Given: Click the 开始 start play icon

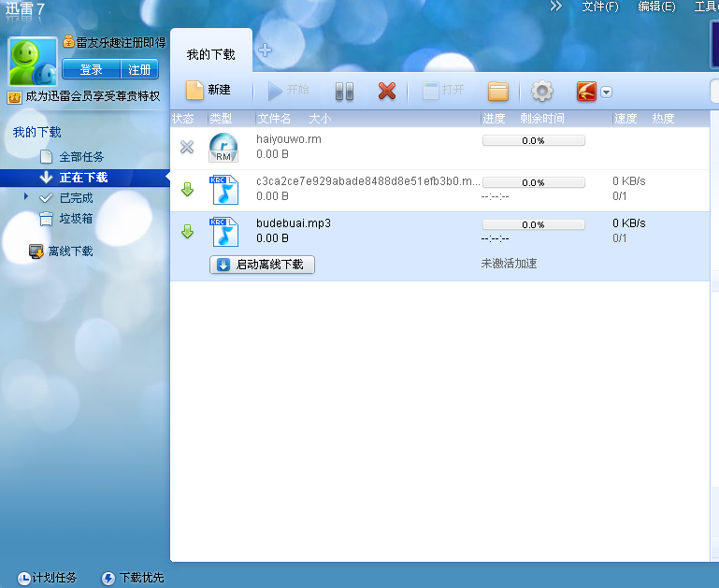Looking at the screenshot, I should click(x=275, y=91).
